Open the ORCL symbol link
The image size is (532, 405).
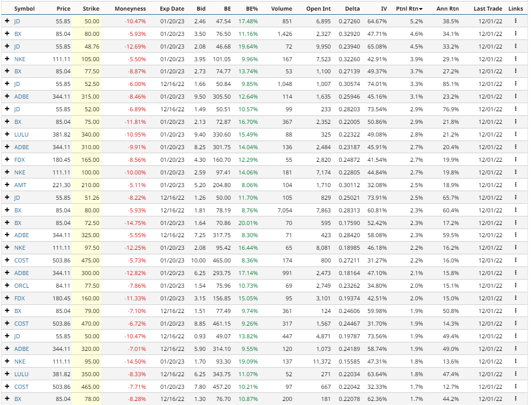pyautogui.click(x=21, y=286)
